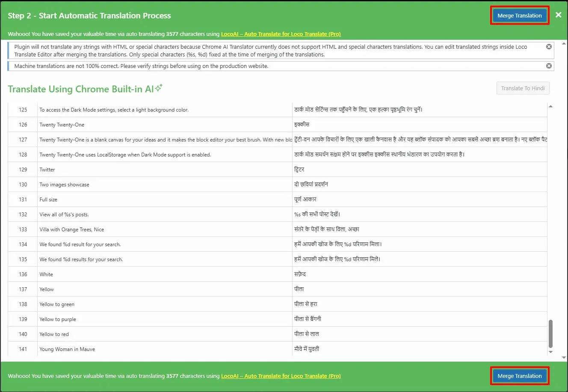568x392 pixels.
Task: Dismiss the HTML special characters notice
Action: point(549,47)
